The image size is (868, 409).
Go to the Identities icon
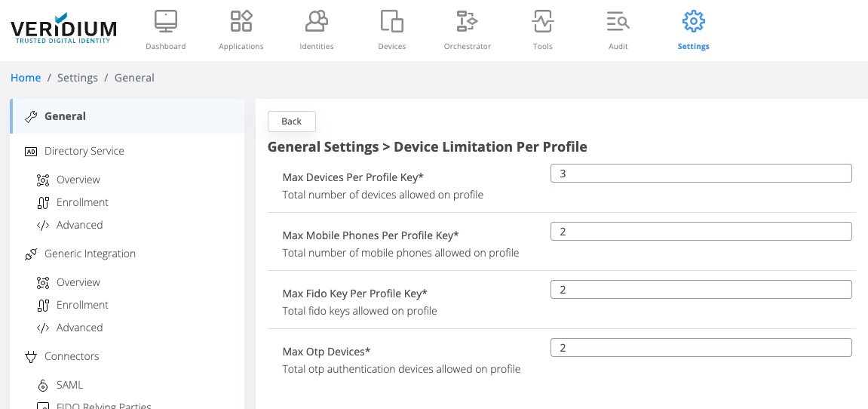pyautogui.click(x=316, y=22)
